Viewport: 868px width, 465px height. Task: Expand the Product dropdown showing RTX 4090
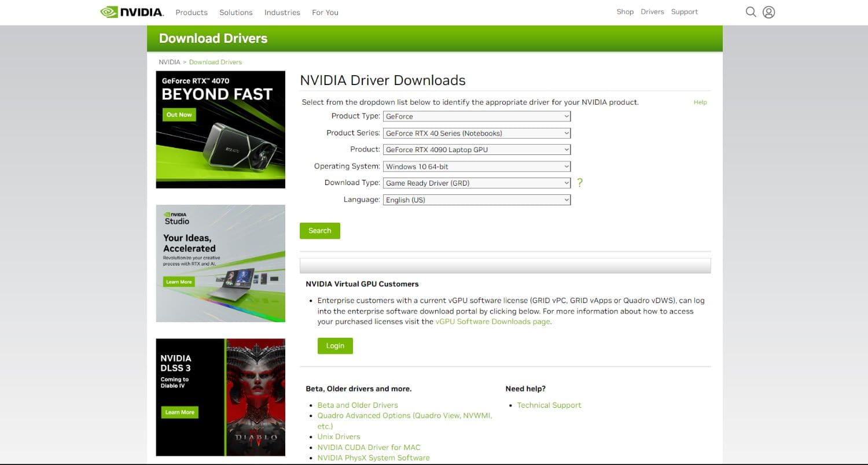click(477, 150)
